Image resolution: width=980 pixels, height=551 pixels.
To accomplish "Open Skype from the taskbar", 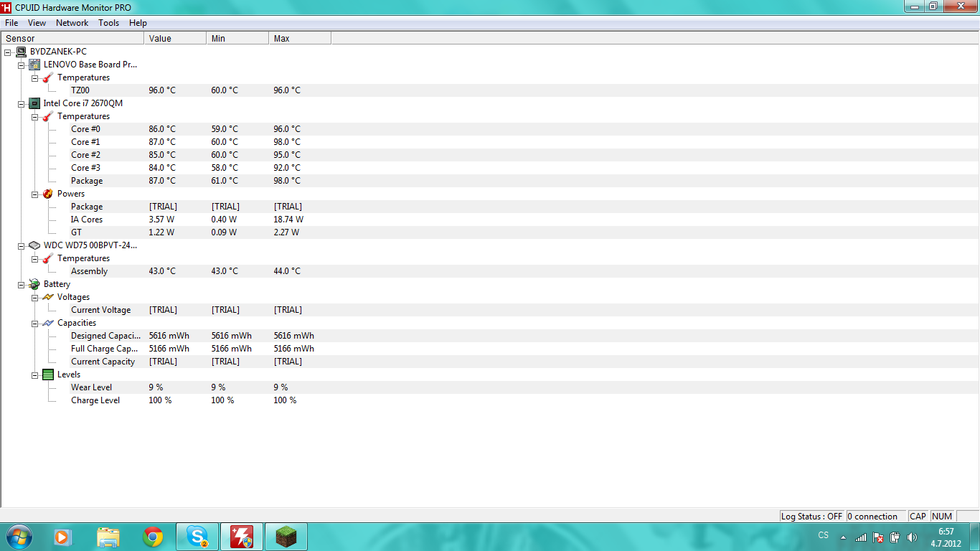I will pyautogui.click(x=197, y=537).
